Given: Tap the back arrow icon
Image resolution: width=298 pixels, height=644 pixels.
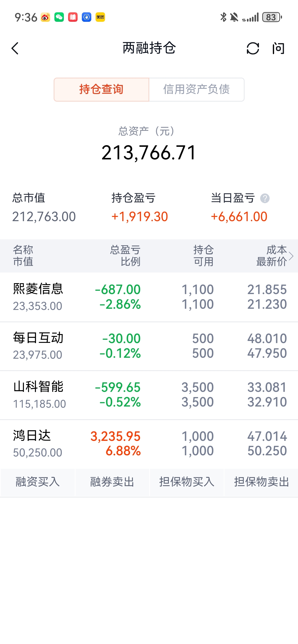Looking at the screenshot, I should pos(15,48).
